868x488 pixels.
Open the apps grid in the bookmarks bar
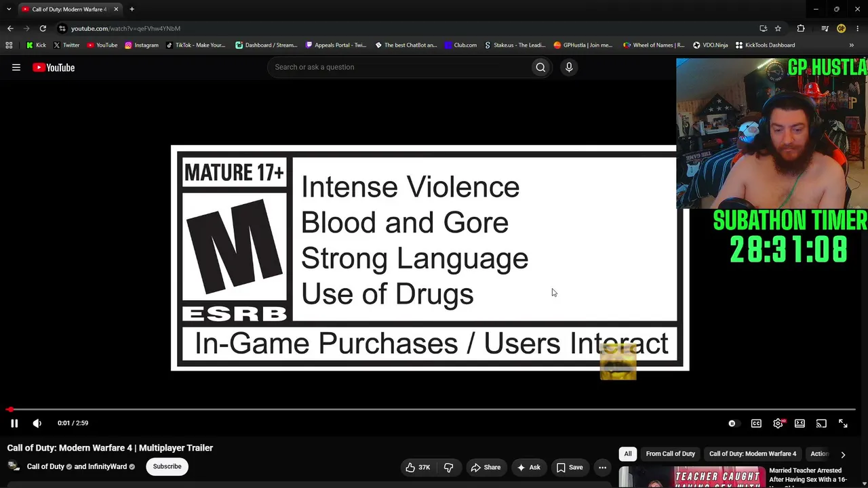[9, 45]
